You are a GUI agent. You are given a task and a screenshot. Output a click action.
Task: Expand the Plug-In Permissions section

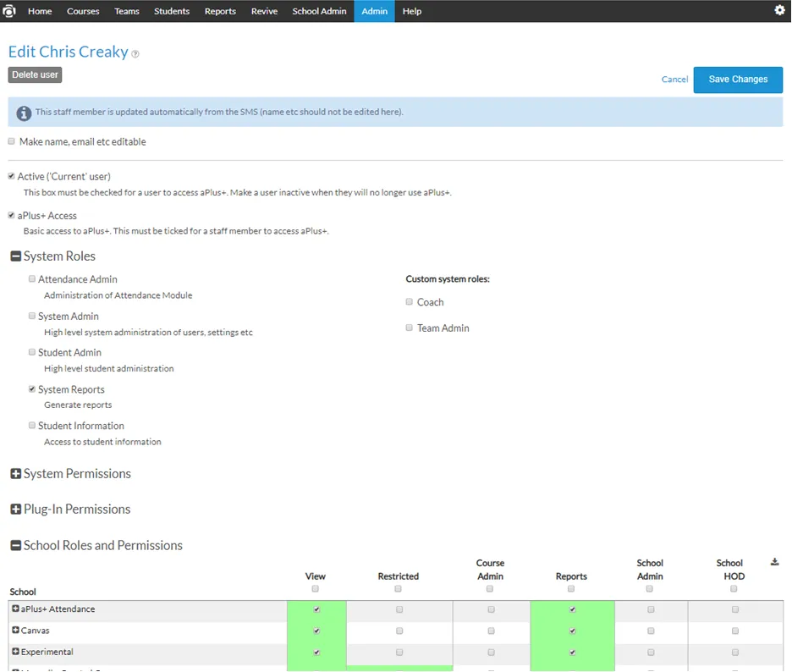[x=16, y=509]
